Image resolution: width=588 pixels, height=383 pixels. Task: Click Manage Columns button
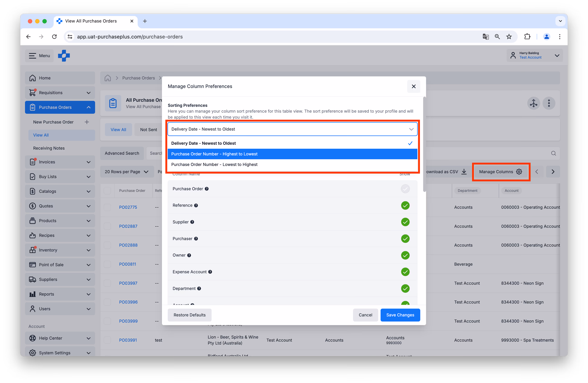(x=501, y=172)
